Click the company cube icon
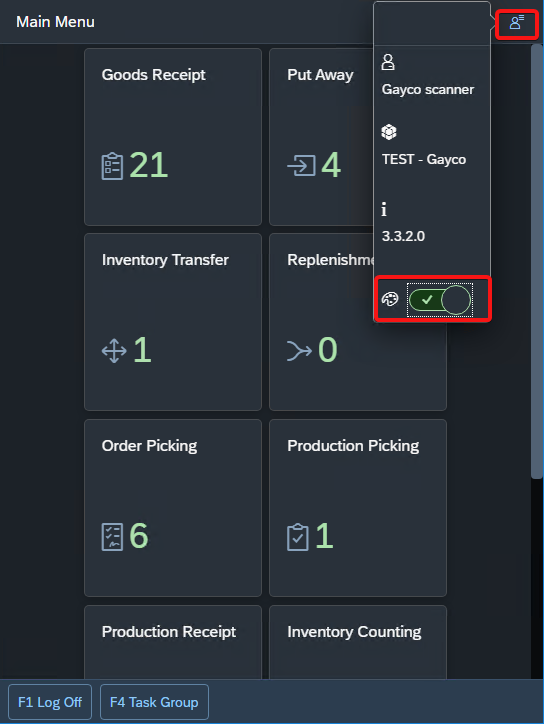The image size is (544, 724). [389, 132]
